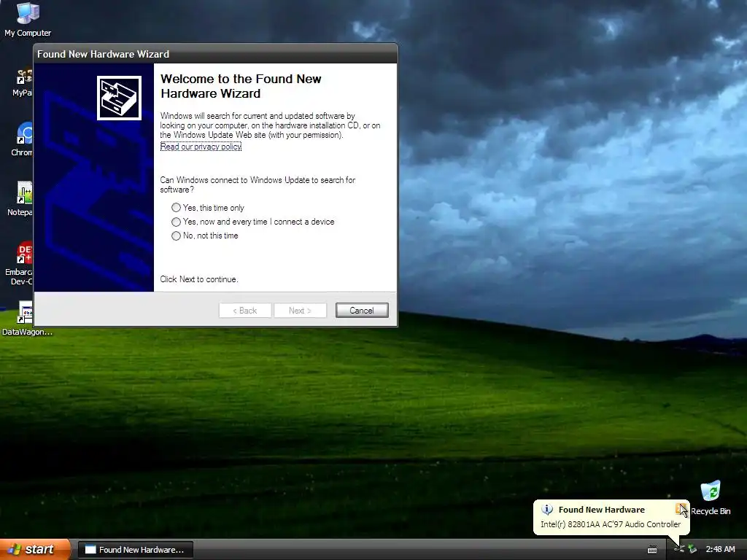This screenshot has height=560, width=747.
Task: Click Found New Hardware taskbar button
Action: (135, 550)
